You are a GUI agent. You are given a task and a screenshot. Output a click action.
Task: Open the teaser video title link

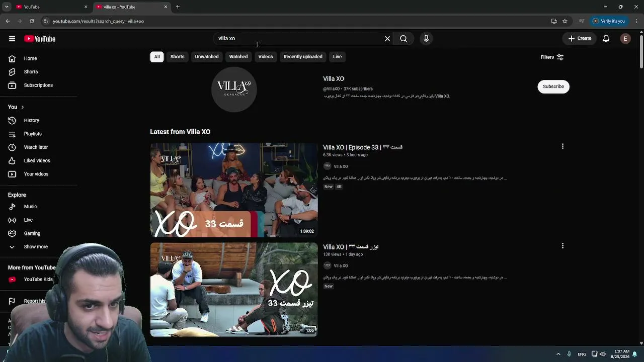pyautogui.click(x=351, y=247)
